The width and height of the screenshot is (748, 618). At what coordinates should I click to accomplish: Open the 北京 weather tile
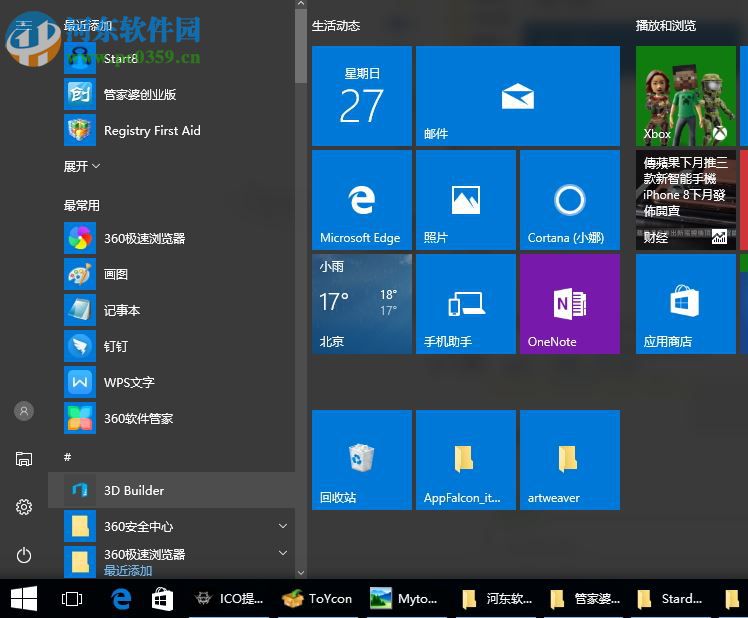362,304
